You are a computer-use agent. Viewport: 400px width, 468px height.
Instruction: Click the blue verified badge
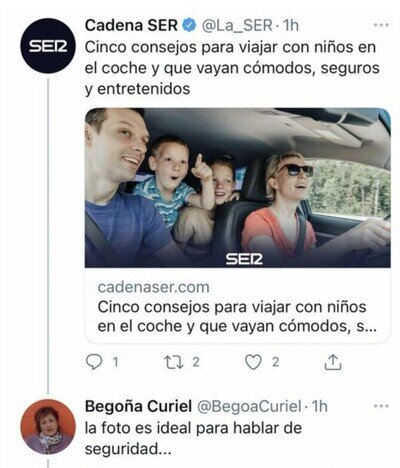click(x=189, y=25)
